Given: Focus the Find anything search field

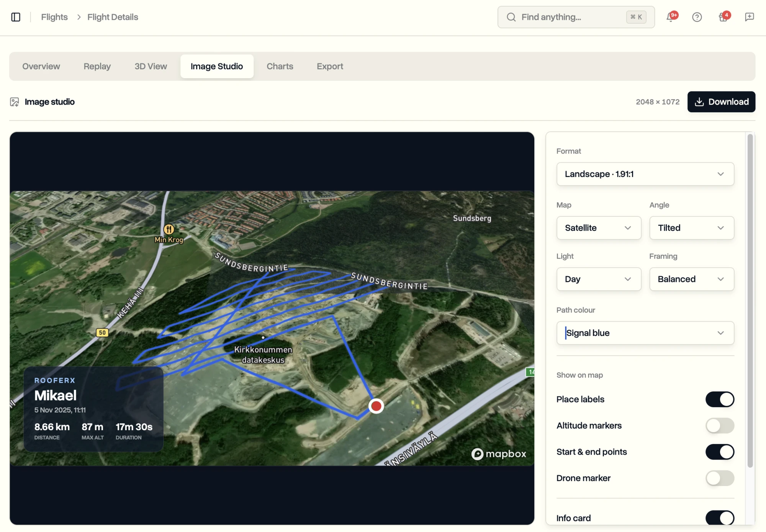Looking at the screenshot, I should tap(576, 17).
